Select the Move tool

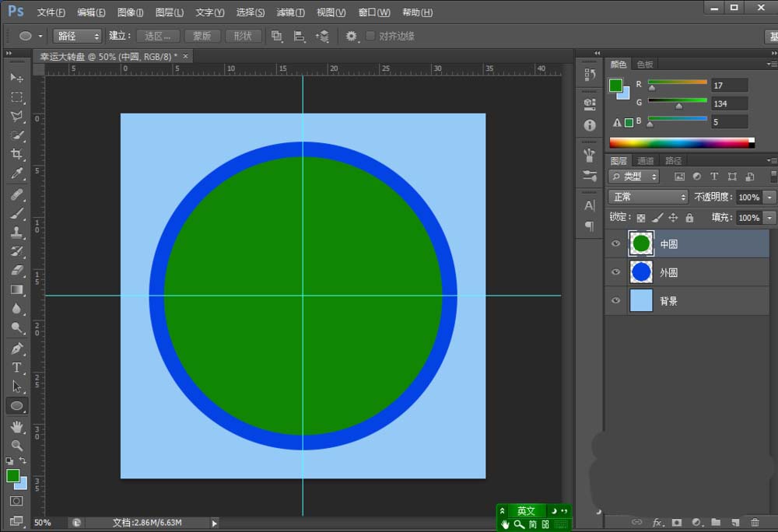pyautogui.click(x=16, y=78)
